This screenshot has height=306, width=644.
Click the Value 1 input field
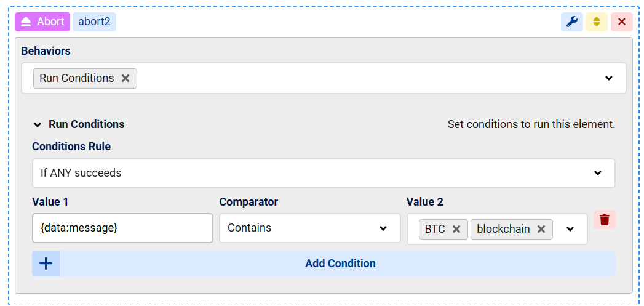122,228
